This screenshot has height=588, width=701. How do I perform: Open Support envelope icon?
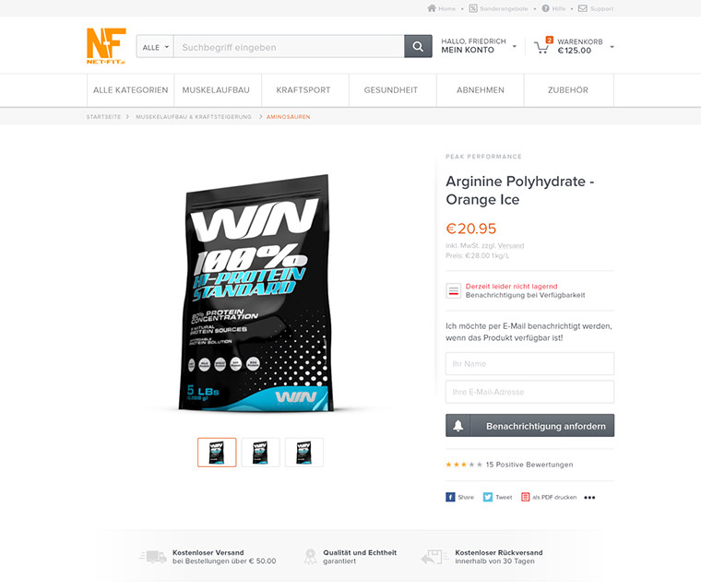(x=583, y=8)
